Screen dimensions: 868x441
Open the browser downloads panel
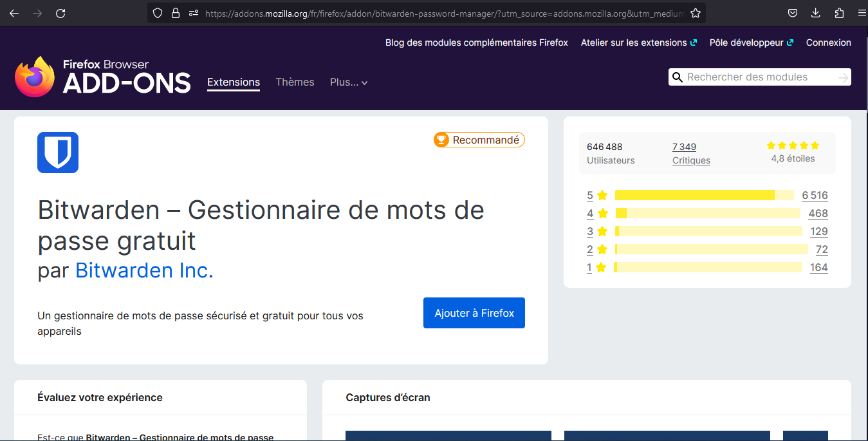pos(816,13)
